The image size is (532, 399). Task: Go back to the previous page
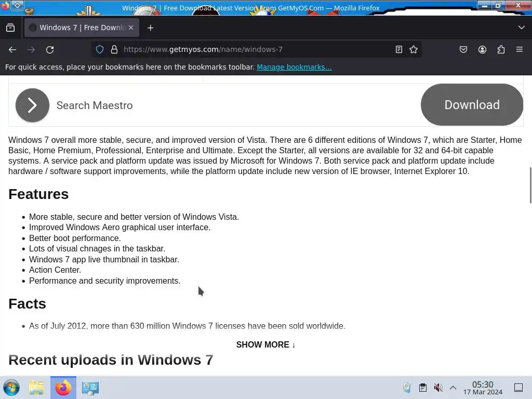[x=12, y=49]
